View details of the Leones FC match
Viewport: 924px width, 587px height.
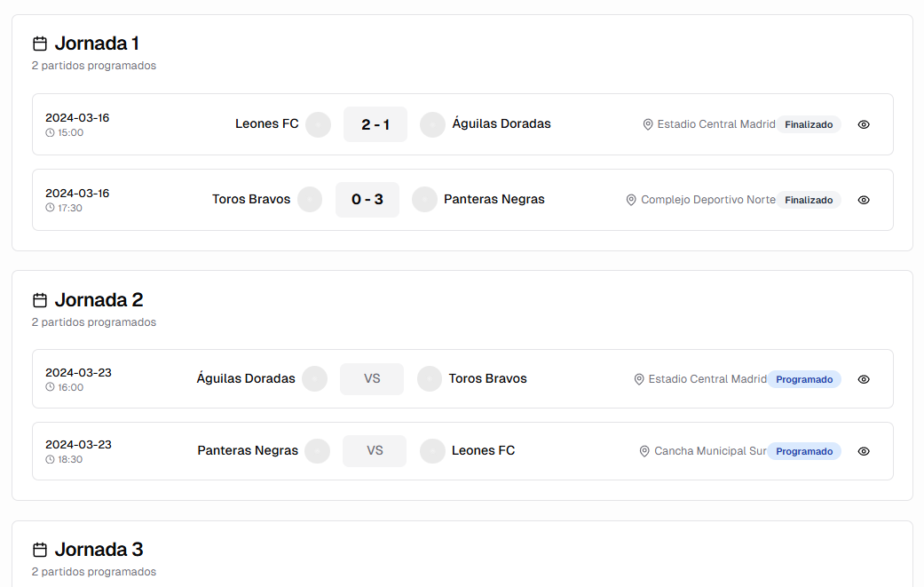coord(863,124)
